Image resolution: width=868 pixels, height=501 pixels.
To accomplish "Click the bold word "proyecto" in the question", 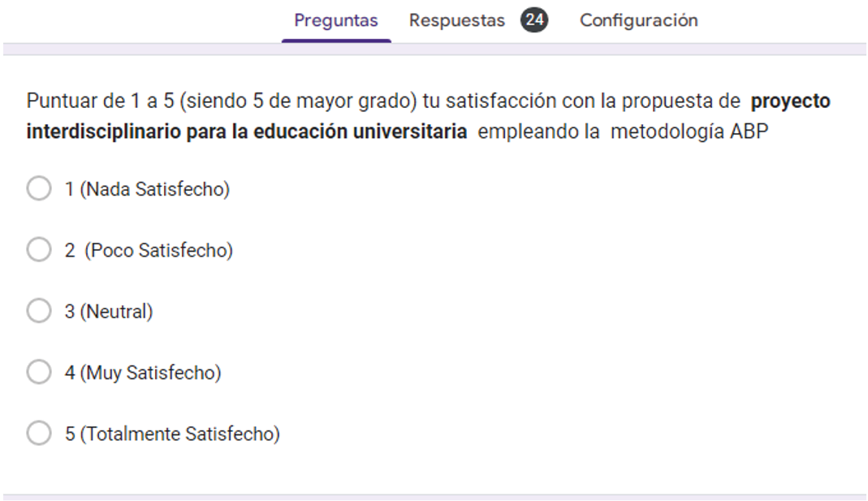I will click(790, 102).
